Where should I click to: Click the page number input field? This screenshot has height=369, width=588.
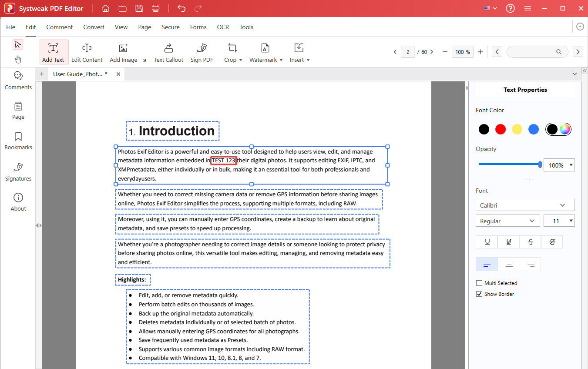408,52
